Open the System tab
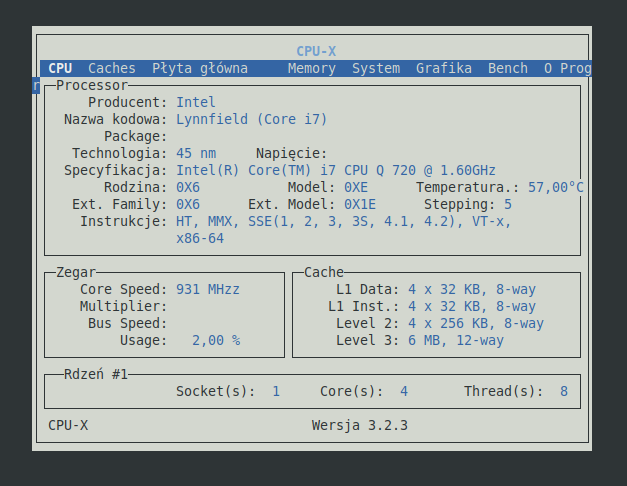Screen dimensions: 627x486 (376, 68)
